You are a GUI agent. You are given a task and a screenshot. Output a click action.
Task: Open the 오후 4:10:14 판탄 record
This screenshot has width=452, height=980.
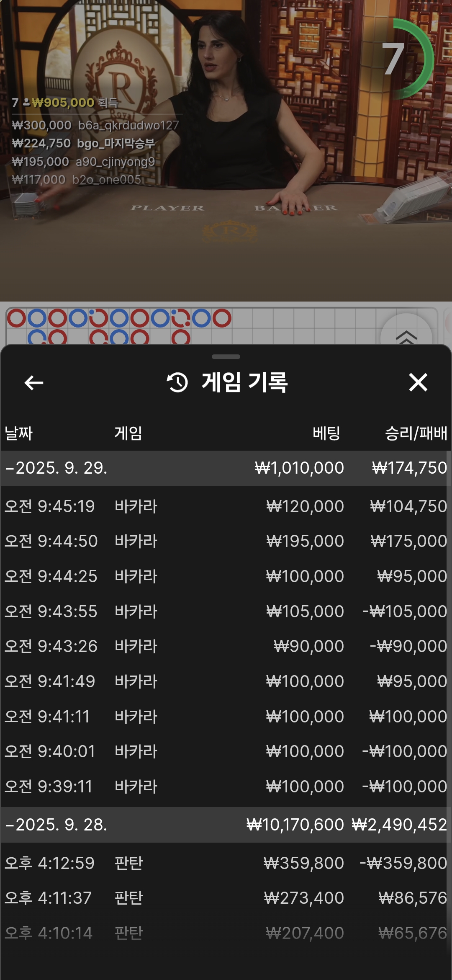[226, 933]
